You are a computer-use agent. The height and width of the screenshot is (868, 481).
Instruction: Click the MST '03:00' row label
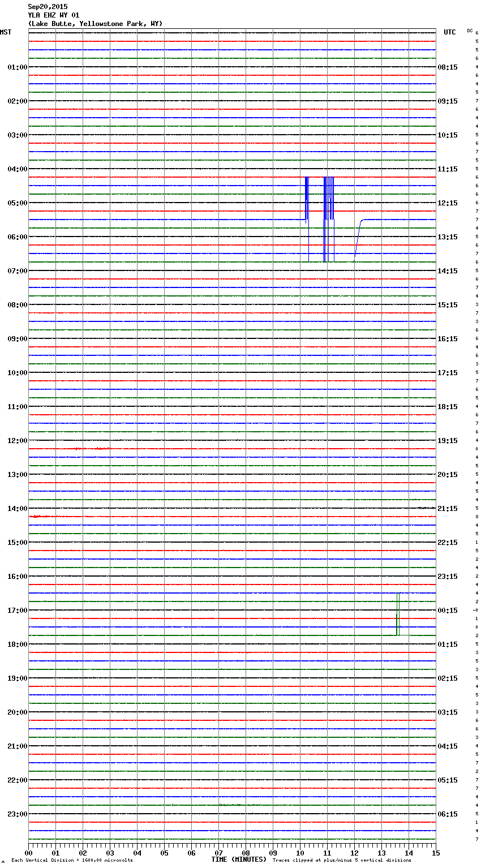pos(18,135)
